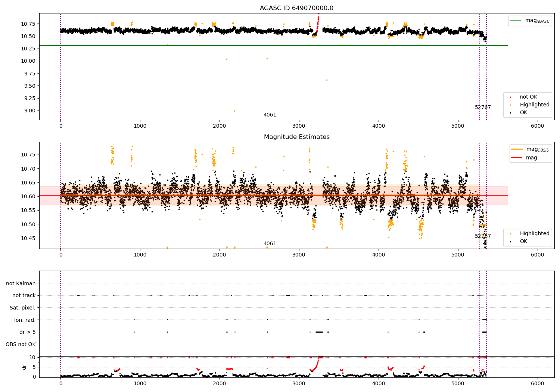Image resolution: width=560 pixels, height=392 pixels.
Task: Click '1000' on the Magnitude Estimates x-axis
Action: [140, 255]
